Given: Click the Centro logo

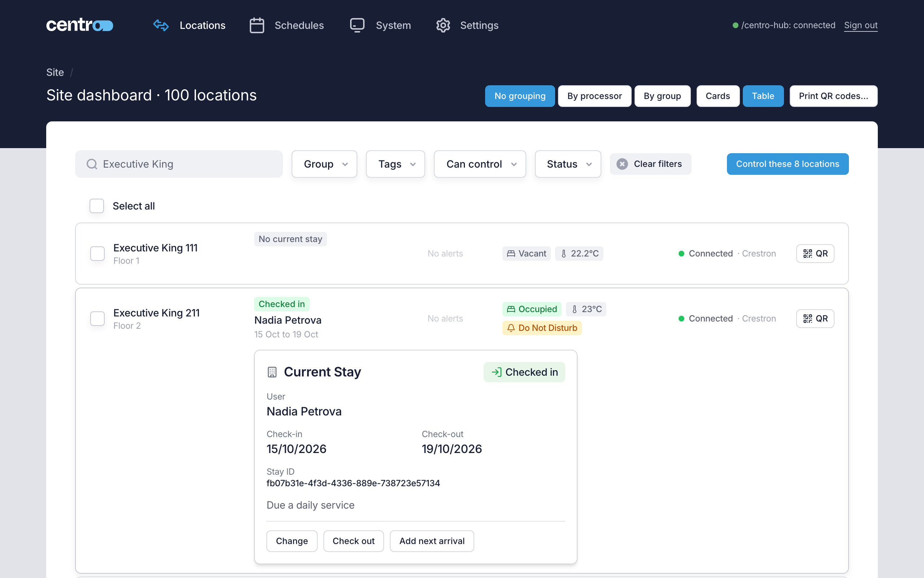Looking at the screenshot, I should pos(80,25).
